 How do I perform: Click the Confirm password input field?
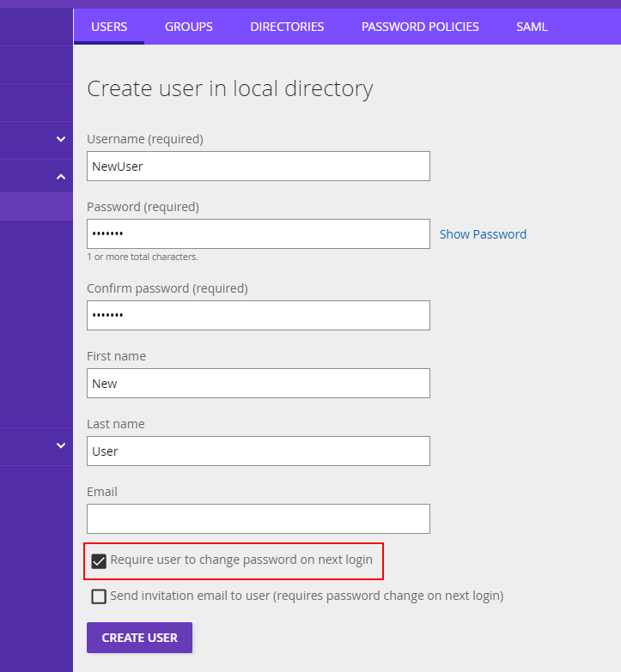pos(258,316)
